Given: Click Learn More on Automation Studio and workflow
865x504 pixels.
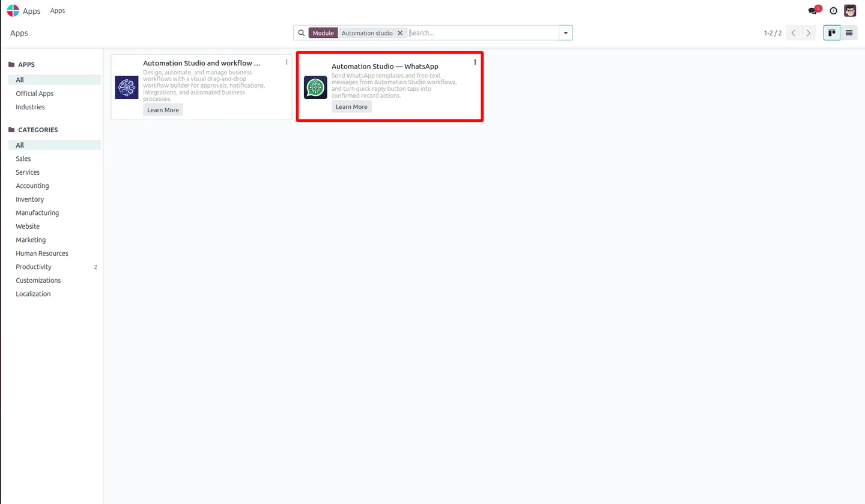Looking at the screenshot, I should 163,110.
